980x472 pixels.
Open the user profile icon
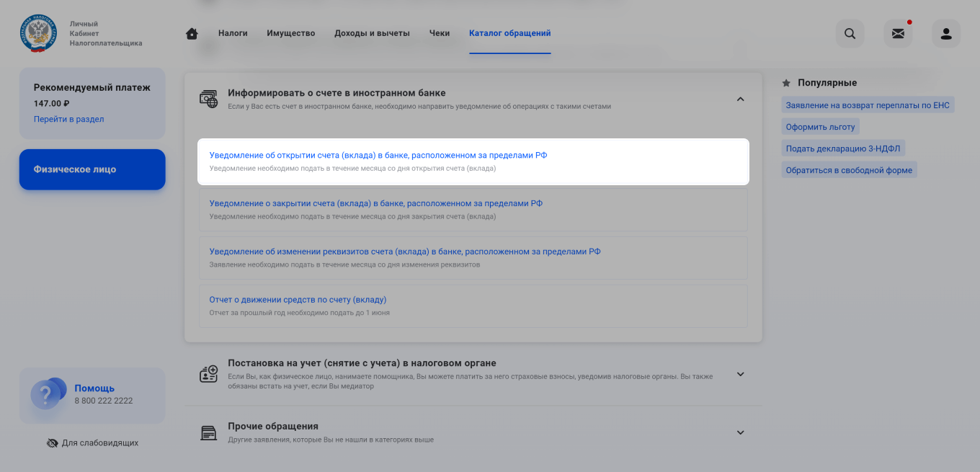(946, 34)
